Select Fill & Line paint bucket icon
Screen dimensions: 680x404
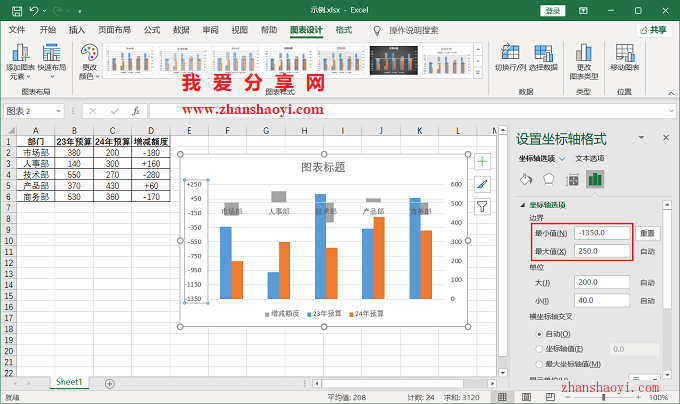(x=526, y=179)
